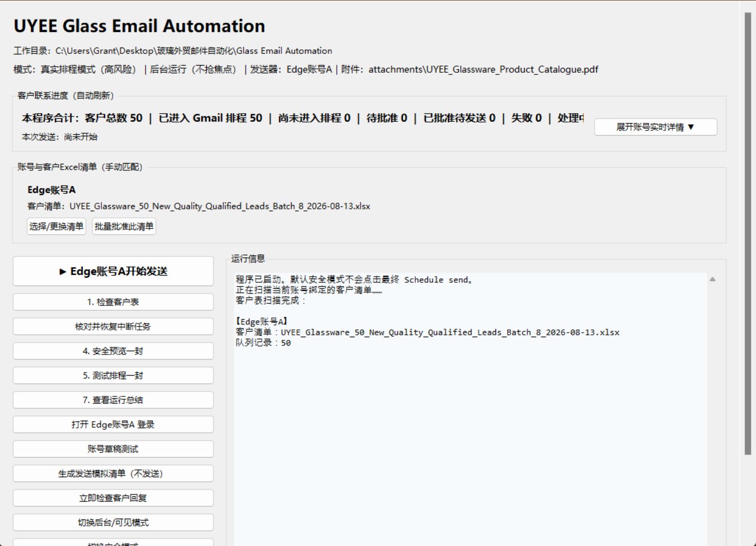This screenshot has width=756, height=546.
Task: Click the 模式：真实排程模式（高风险）status line
Action: tap(306, 69)
